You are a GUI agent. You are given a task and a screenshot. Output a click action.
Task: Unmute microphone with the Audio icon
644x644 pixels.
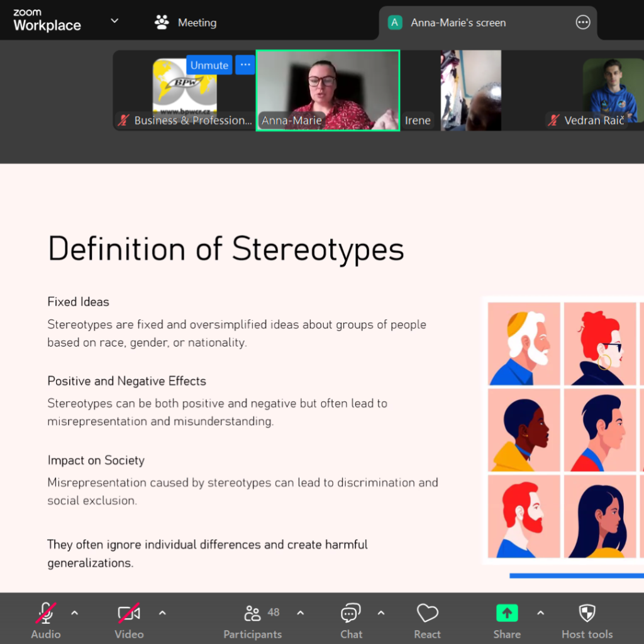click(45, 613)
